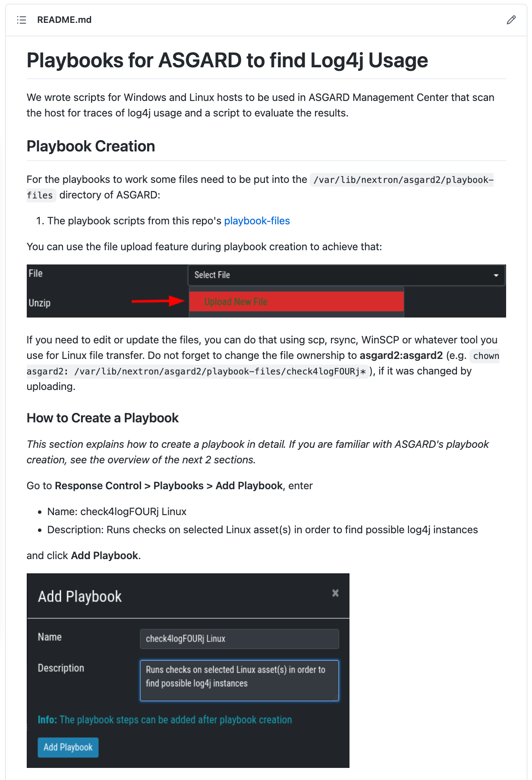Click the /var/lib/nextron/asgard2/playbook- code path

403,180
